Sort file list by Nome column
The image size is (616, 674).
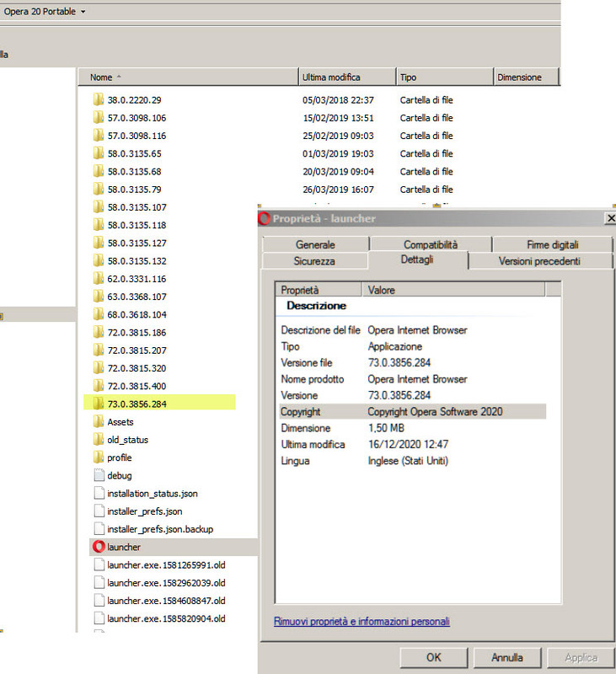(188, 78)
